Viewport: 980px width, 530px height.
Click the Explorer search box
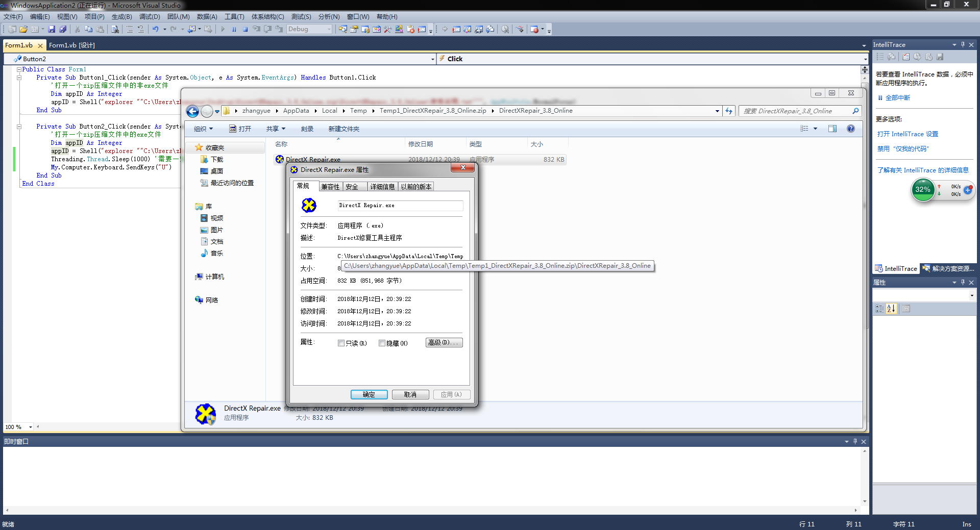point(800,111)
